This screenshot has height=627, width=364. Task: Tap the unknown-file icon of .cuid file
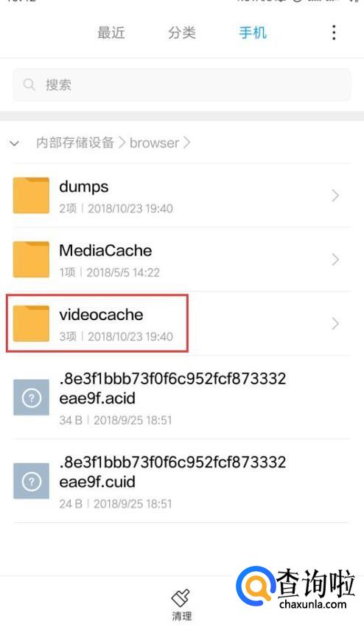click(x=31, y=481)
